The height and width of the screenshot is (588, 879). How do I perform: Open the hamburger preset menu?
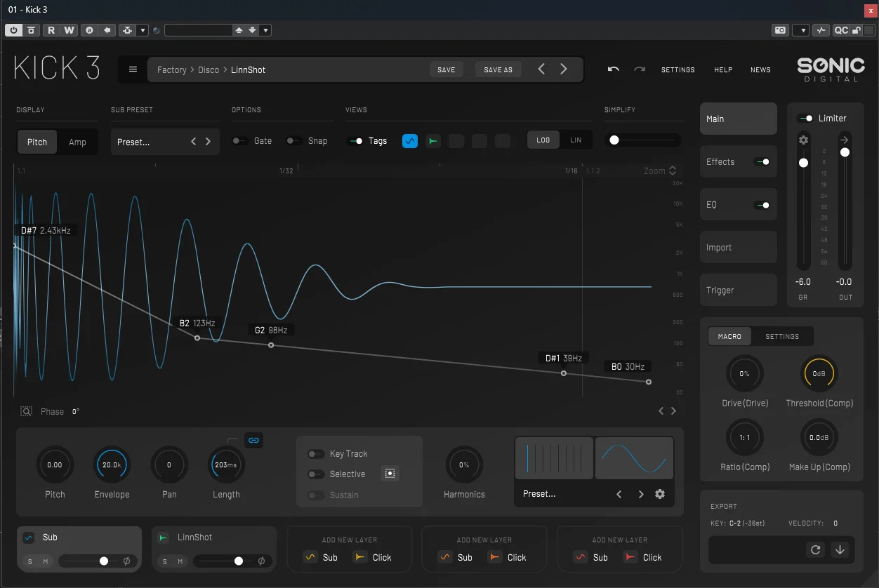coord(133,69)
